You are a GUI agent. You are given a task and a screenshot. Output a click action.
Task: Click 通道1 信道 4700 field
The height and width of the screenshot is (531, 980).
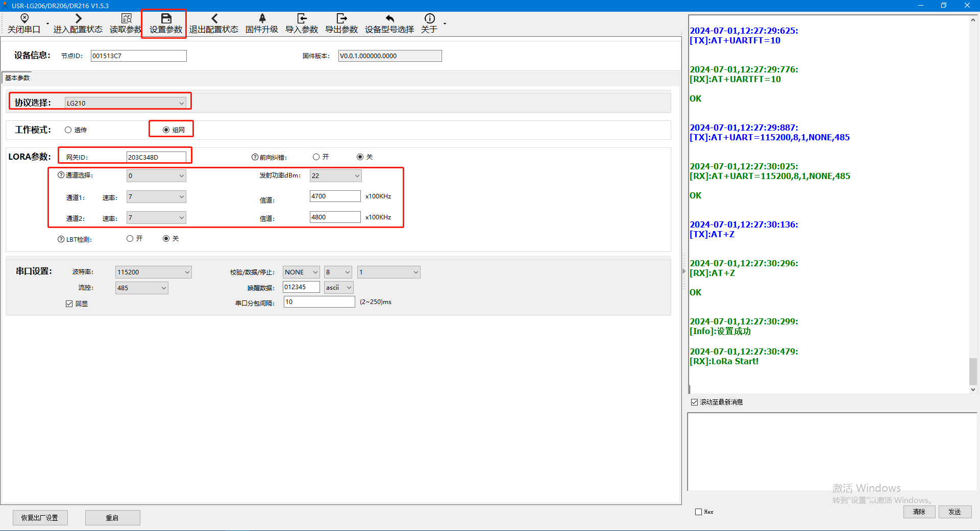335,196
